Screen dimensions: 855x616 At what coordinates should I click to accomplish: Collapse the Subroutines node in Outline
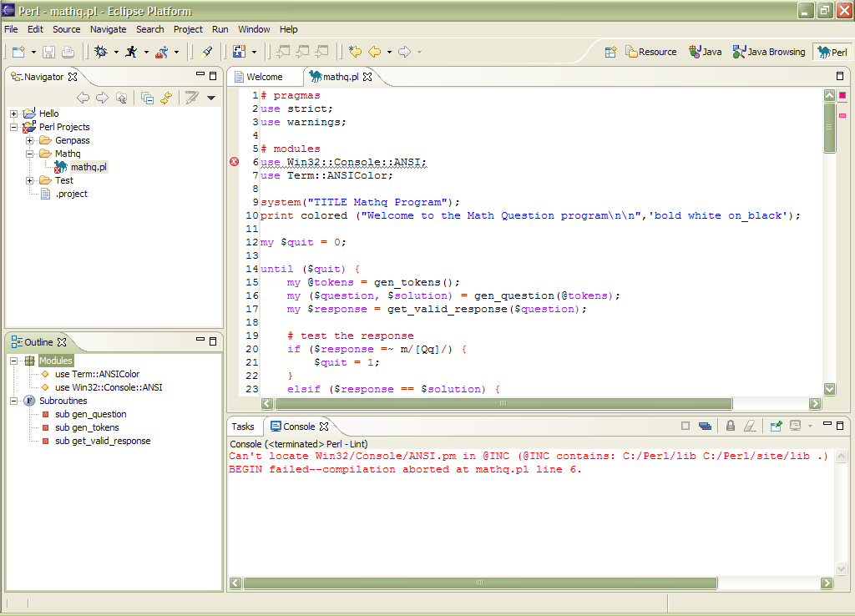pos(14,401)
